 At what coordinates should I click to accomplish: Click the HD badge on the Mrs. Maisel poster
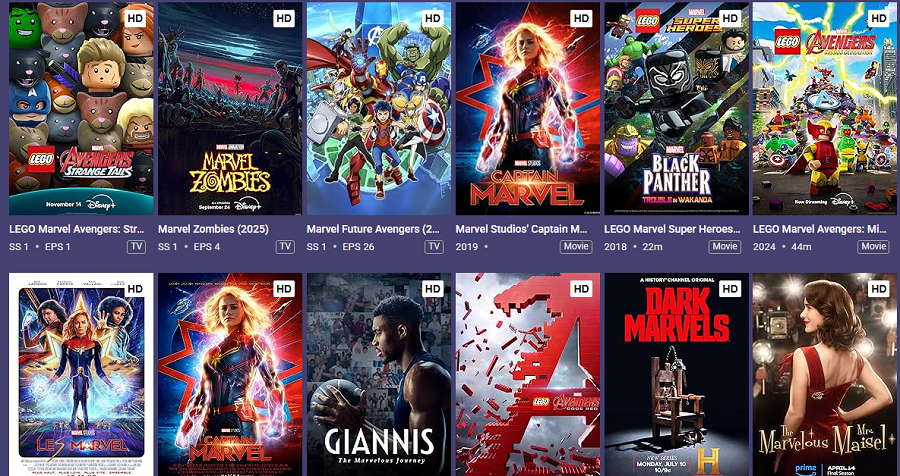click(x=879, y=289)
